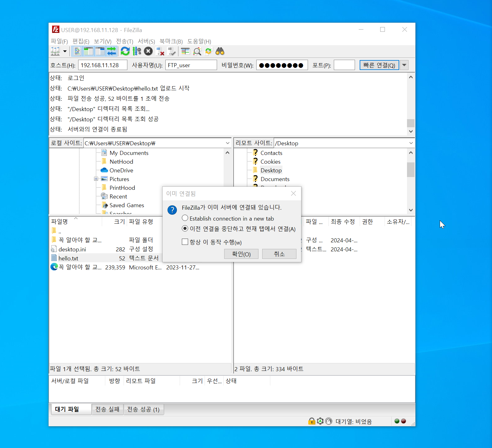
Task: Click the 빠른 연결(Q) quick connect button
Action: pos(379,65)
